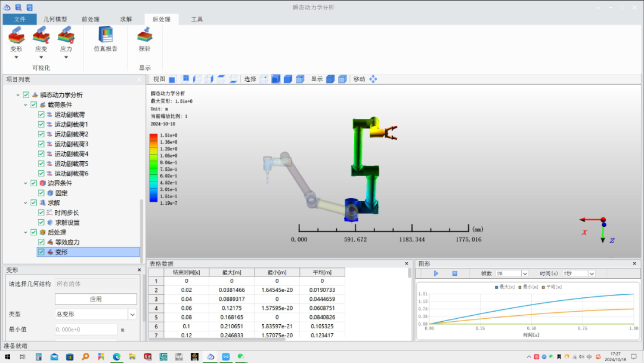Screen dimensions: 644x363
Task: Activate the 探针 probe tool
Action: tap(144, 39)
